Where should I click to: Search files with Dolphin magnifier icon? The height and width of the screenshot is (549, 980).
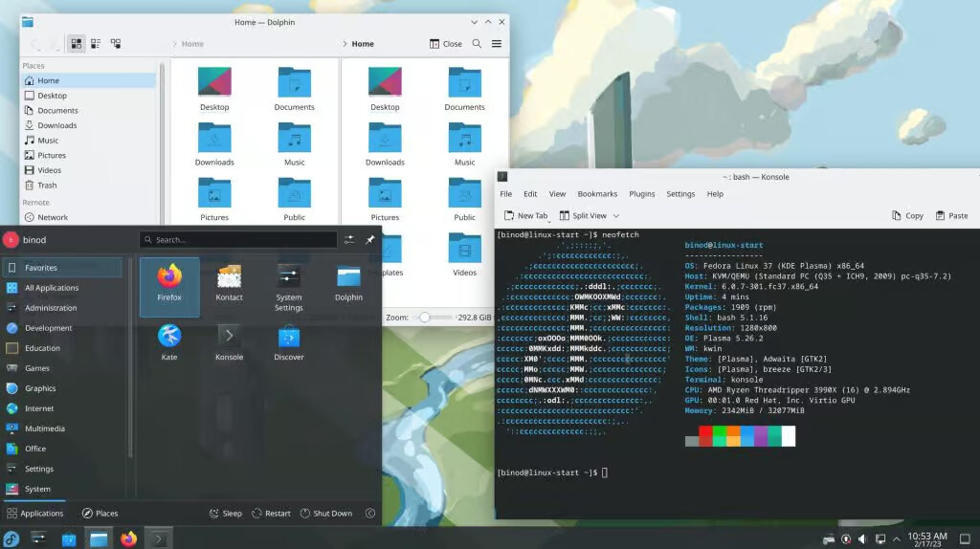477,44
